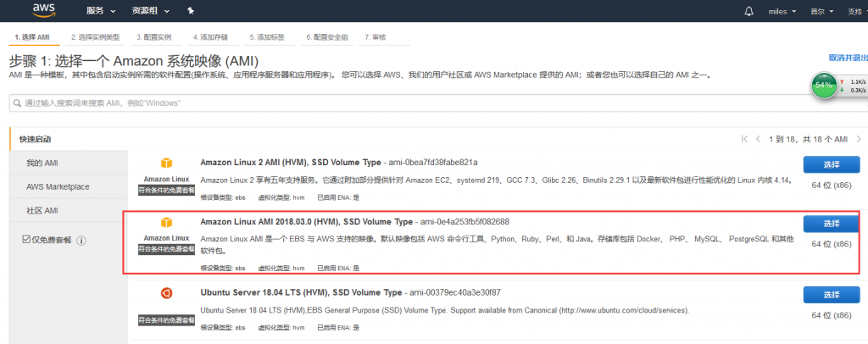Screen dimensions: 868x344
Task: Click the search magnifier icon
Action: tap(19, 103)
